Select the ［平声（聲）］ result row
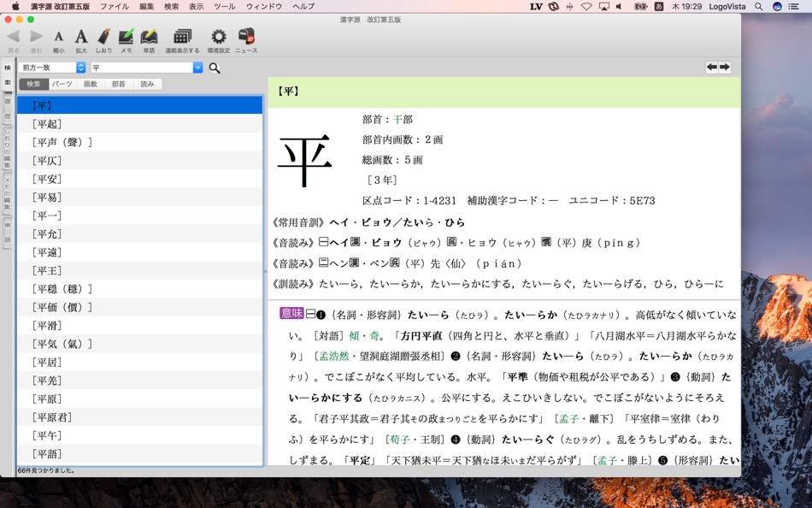 point(140,142)
